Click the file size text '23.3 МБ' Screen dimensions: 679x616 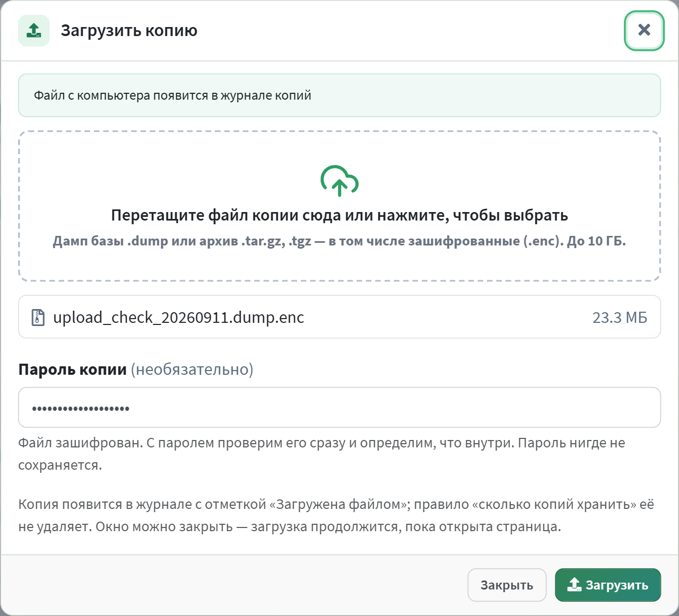[x=620, y=318]
